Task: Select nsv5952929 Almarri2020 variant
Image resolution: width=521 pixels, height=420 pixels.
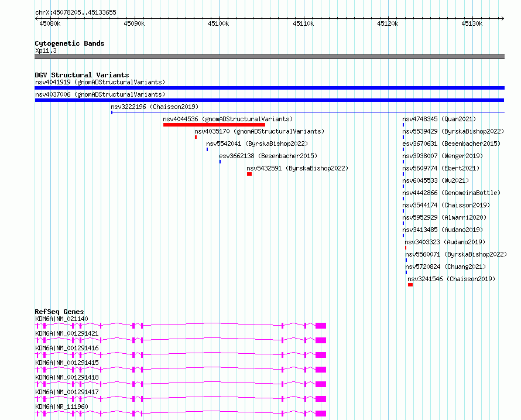Action: [x=444, y=217]
